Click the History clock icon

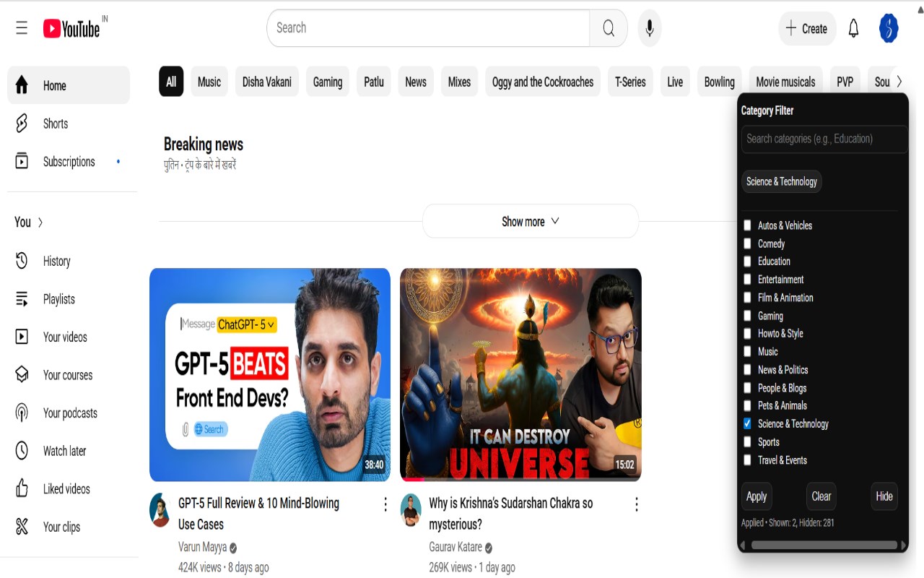(x=22, y=261)
